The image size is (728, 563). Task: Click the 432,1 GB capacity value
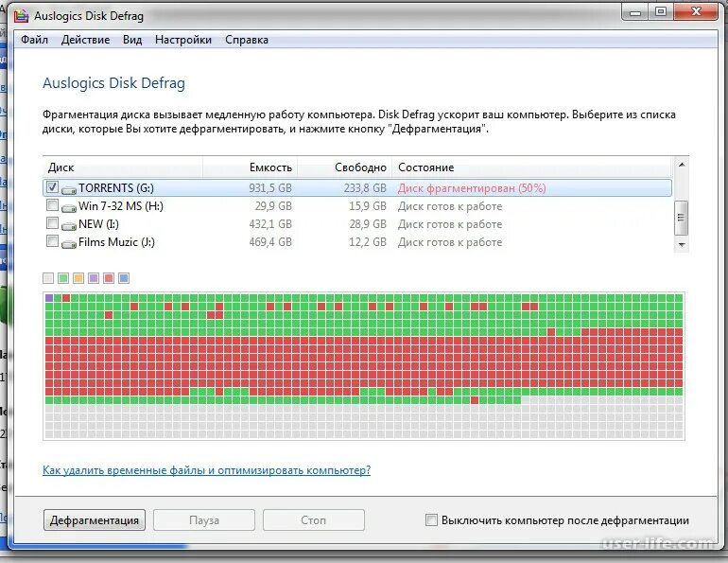tap(270, 224)
